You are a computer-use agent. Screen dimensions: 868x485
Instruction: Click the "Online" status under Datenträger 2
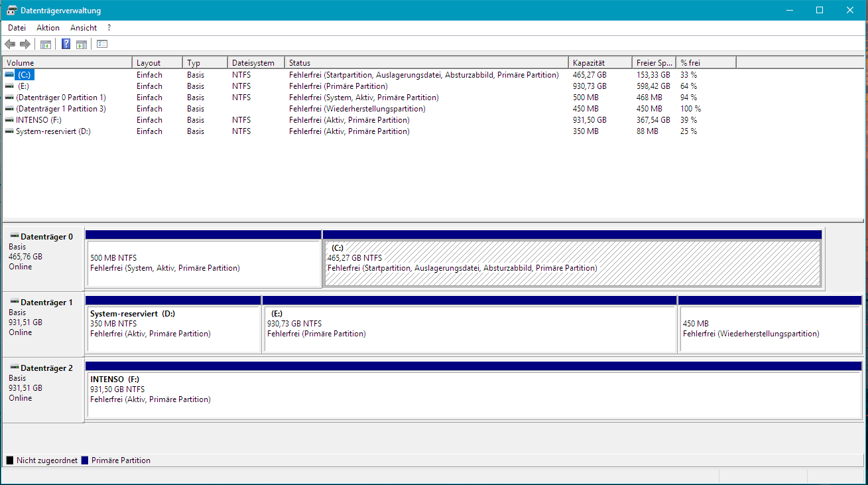coord(20,398)
